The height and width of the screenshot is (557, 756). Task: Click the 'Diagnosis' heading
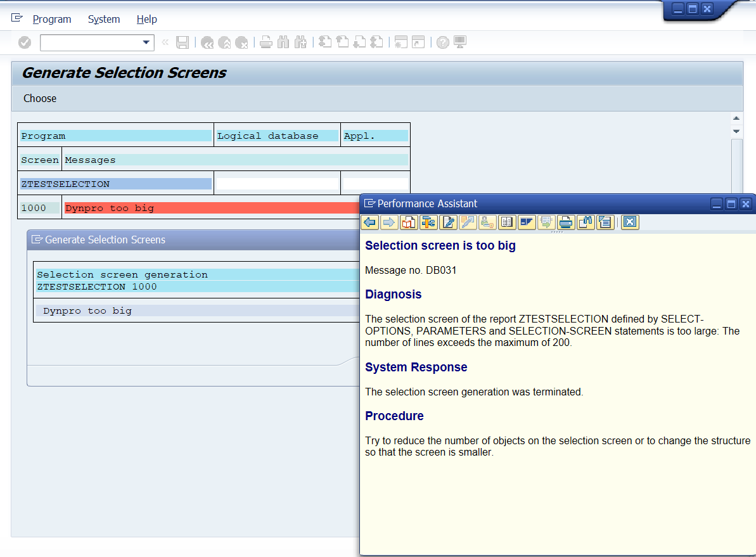pyautogui.click(x=393, y=294)
